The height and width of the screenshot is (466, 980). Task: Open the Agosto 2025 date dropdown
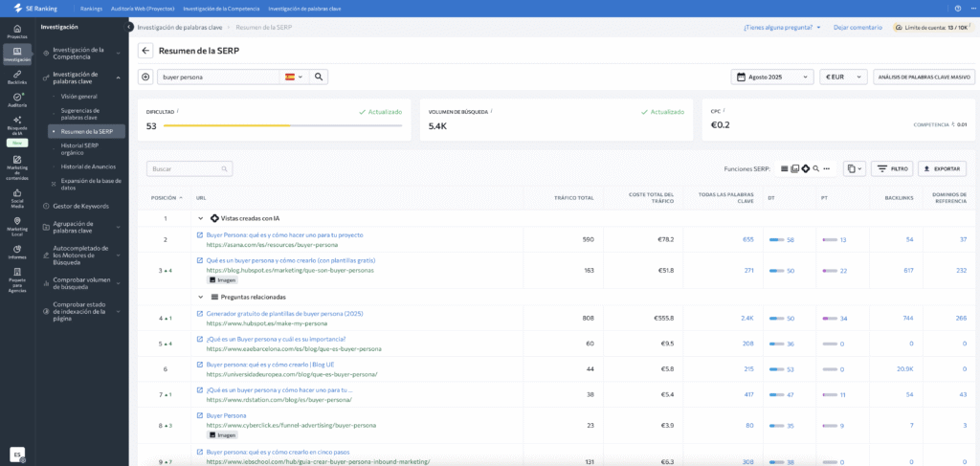click(x=772, y=77)
